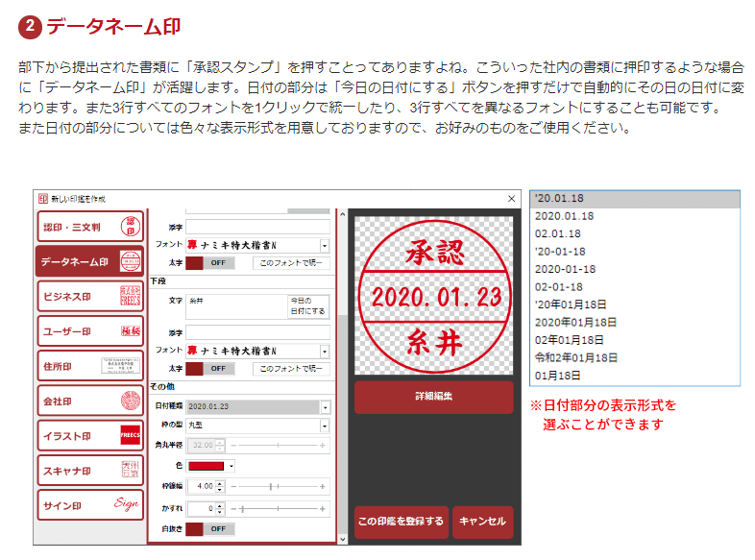
Task: Open the ユーザー印 stamp category
Action: click(x=89, y=331)
